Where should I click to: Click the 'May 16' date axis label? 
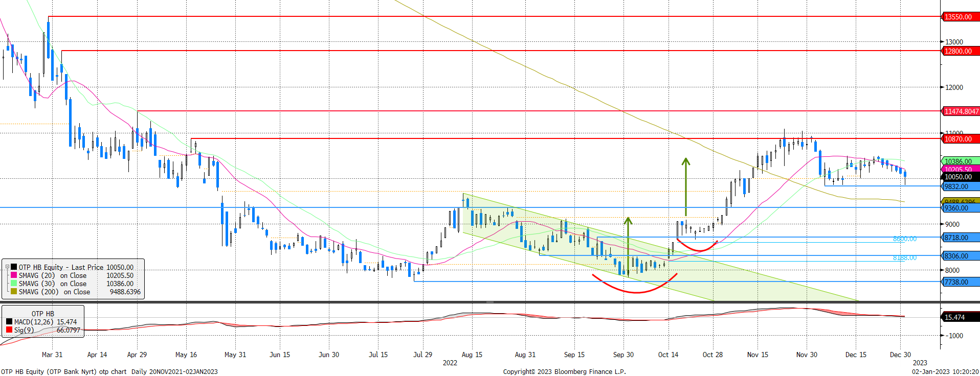coord(186,355)
